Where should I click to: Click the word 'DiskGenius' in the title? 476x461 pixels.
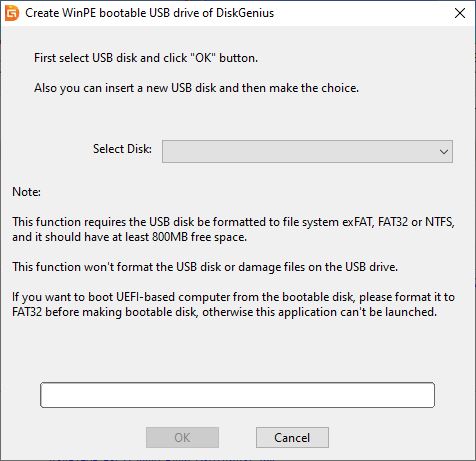click(x=245, y=13)
